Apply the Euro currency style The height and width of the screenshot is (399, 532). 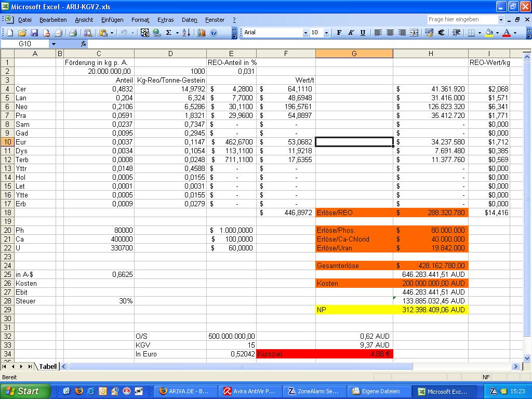441,33
